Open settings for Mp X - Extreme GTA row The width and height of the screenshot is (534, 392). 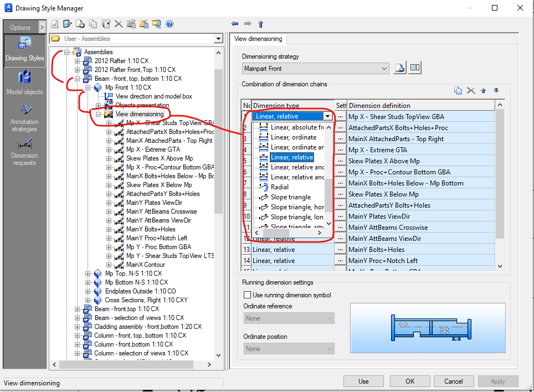[x=340, y=150]
